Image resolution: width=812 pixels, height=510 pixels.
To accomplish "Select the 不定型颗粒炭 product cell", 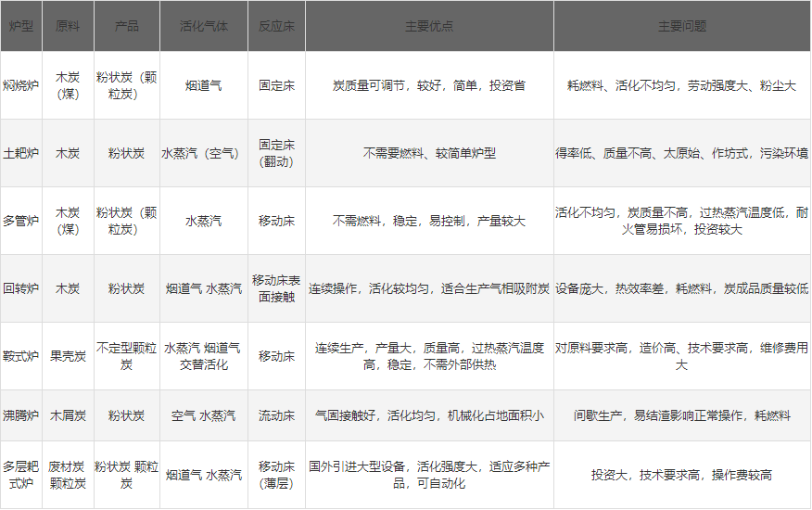I will pos(126,356).
